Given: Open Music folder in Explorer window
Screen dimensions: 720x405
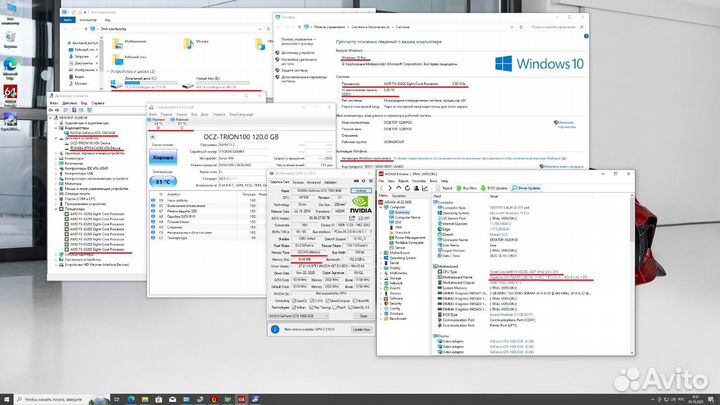Looking at the screenshot, I should 196,43.
